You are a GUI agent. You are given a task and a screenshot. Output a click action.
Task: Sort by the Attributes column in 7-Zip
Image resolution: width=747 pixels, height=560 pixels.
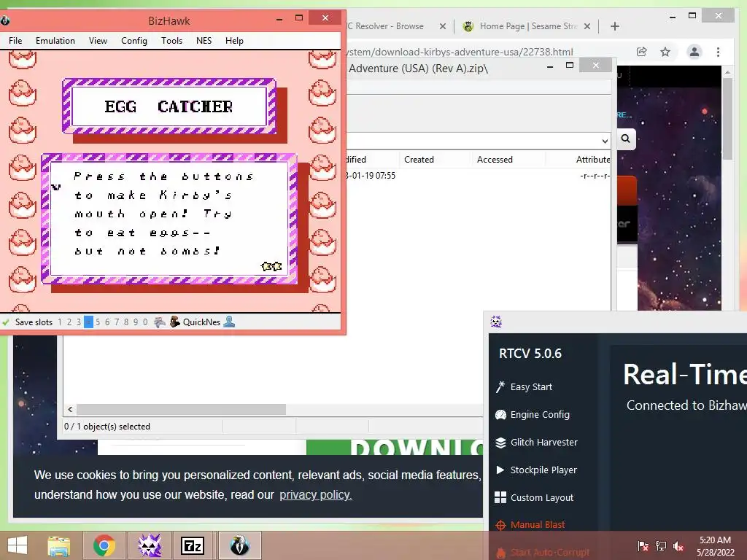pyautogui.click(x=592, y=160)
